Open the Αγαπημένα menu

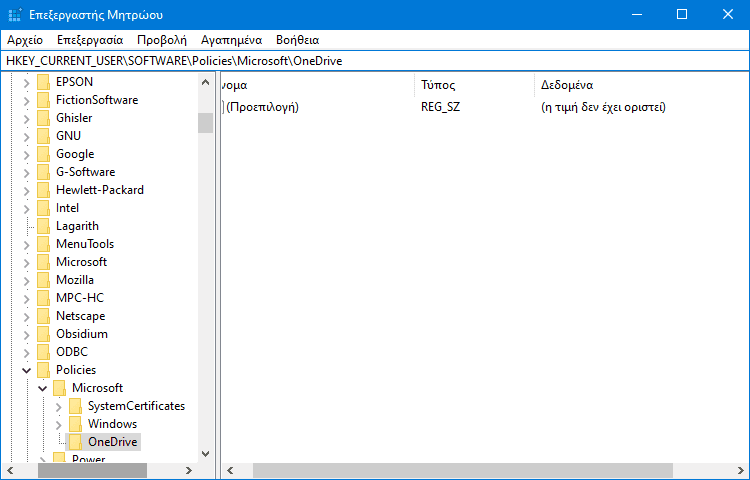232,40
